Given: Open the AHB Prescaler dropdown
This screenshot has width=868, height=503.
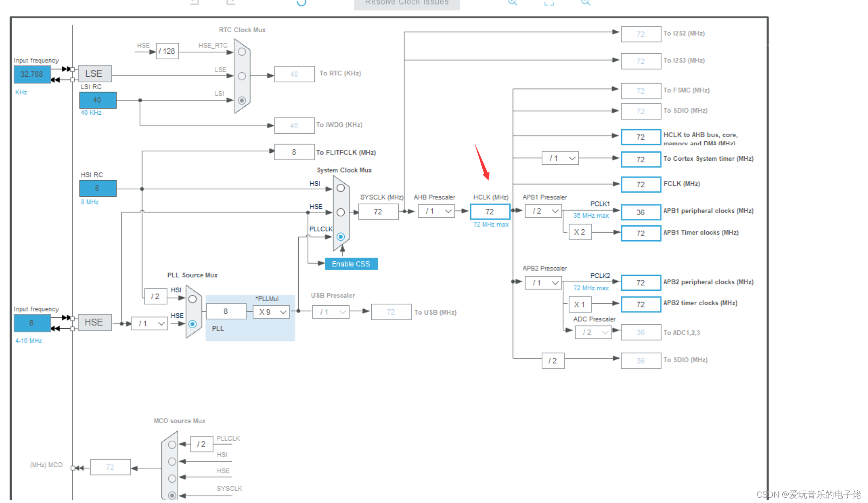Looking at the screenshot, I should coord(436,211).
